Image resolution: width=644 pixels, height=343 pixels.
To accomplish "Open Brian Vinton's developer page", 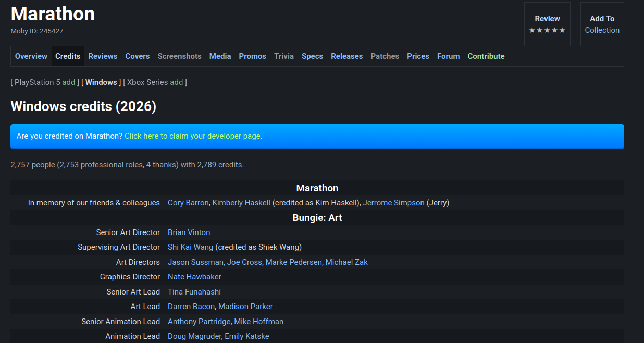I will (189, 232).
